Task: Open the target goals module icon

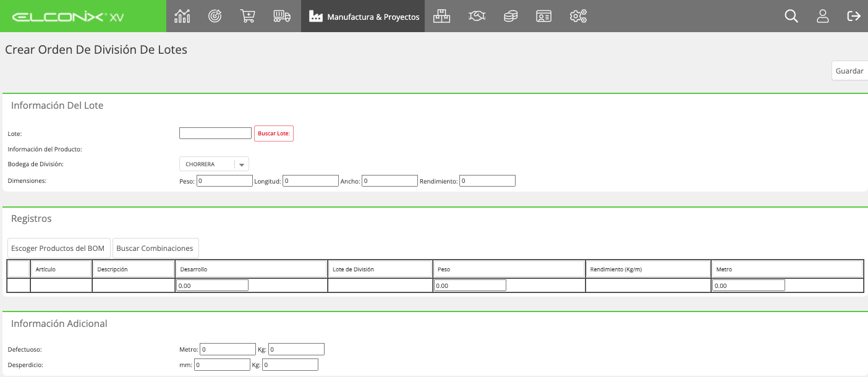Action: click(x=215, y=16)
